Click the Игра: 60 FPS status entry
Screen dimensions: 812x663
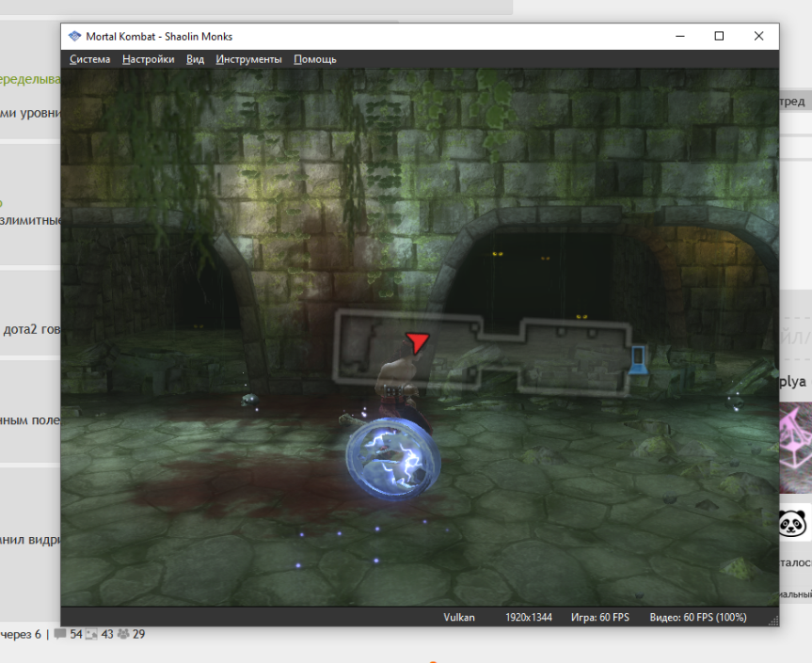[x=600, y=618]
